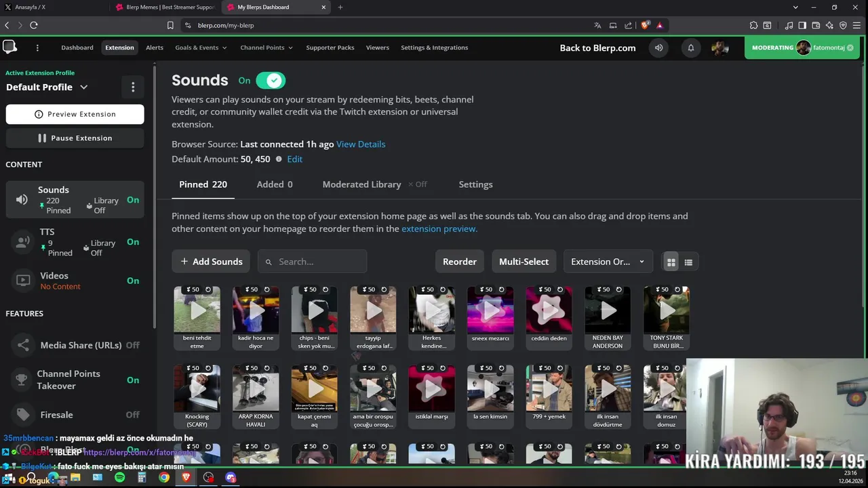Click the Brave Rewards triangle icon
The image size is (868, 488).
click(659, 25)
